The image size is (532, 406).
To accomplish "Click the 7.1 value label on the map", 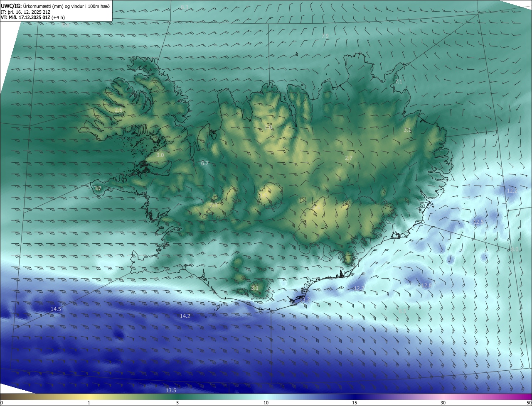I will coord(399,82).
